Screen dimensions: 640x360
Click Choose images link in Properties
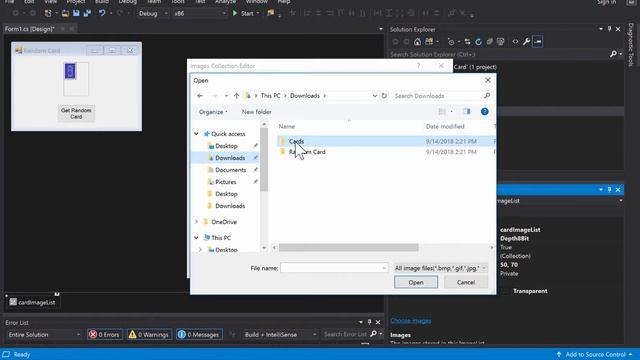tap(411, 320)
